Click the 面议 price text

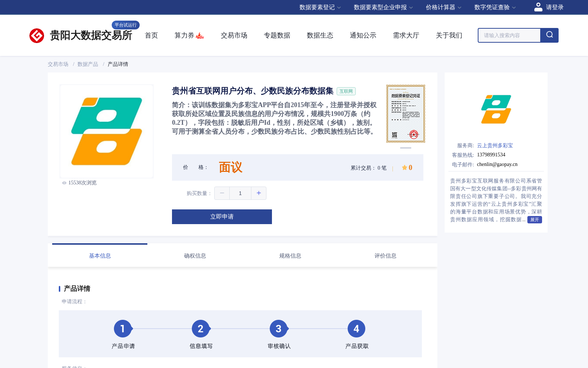231,167
